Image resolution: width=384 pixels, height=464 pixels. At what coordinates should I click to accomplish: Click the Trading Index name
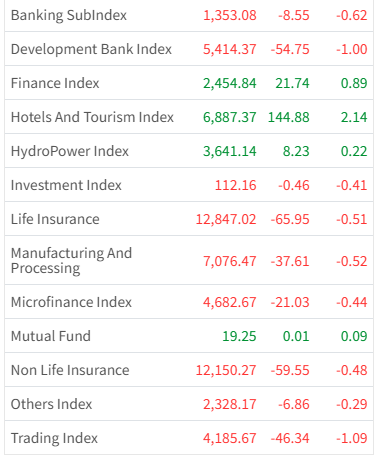54,438
